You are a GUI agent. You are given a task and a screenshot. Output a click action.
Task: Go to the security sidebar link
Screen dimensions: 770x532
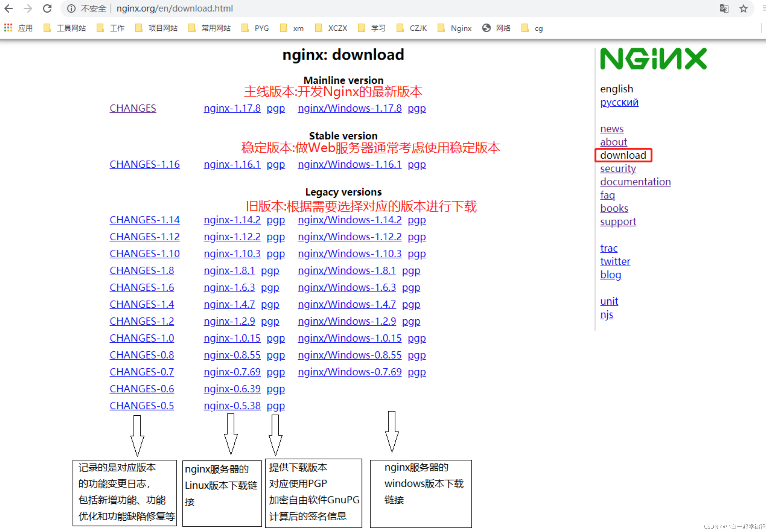click(x=618, y=169)
